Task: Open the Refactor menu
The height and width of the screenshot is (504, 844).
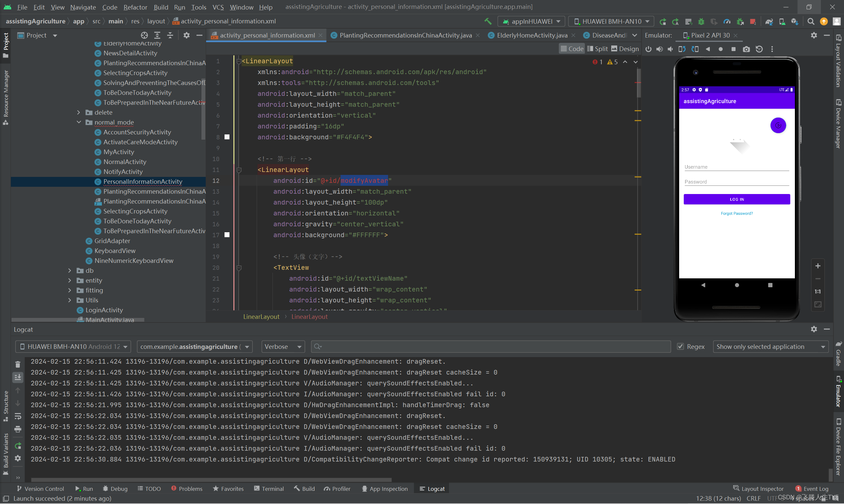Action: point(135,7)
